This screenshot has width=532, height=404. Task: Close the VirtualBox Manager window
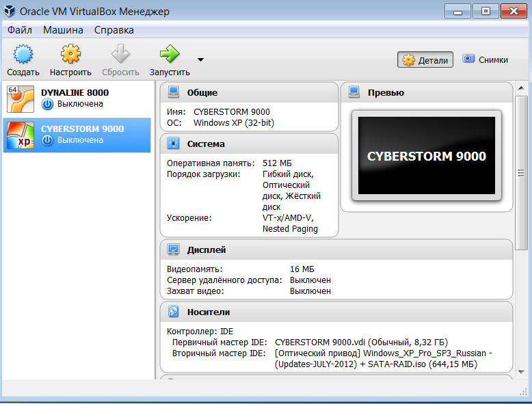tap(514, 11)
